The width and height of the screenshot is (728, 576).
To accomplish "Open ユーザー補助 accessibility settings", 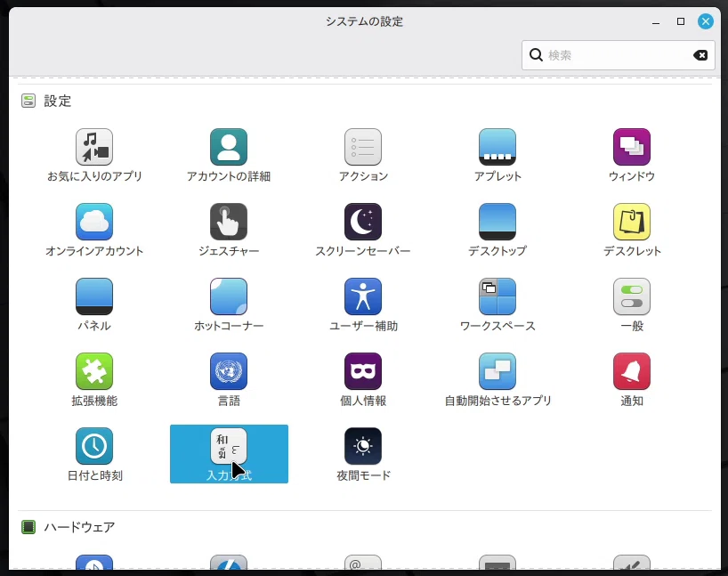I will [363, 305].
